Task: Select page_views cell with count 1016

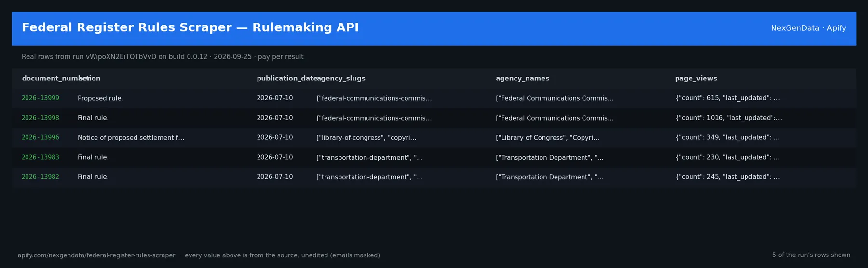Action: point(729,118)
